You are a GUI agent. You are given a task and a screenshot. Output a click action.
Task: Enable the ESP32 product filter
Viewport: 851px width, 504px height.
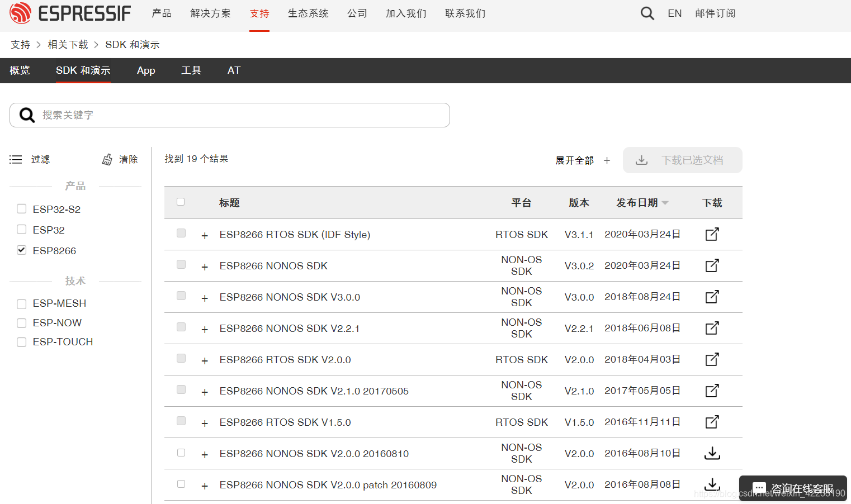coord(21,229)
